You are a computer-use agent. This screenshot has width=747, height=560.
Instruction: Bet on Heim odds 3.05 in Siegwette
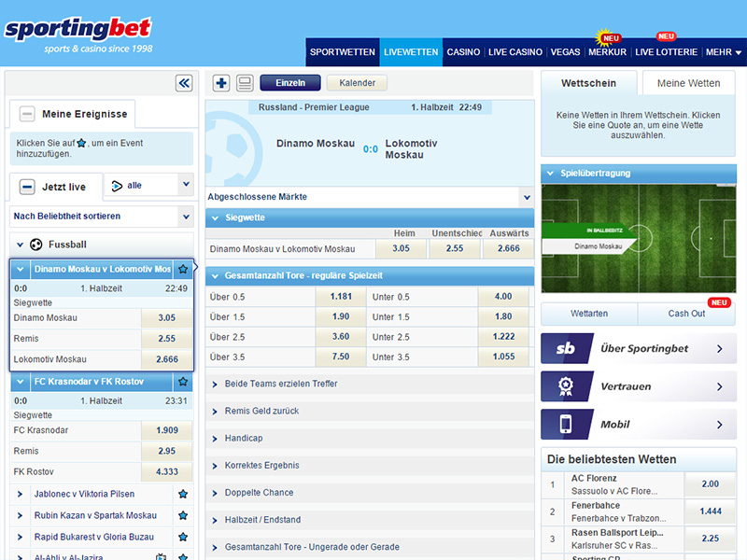tap(402, 248)
